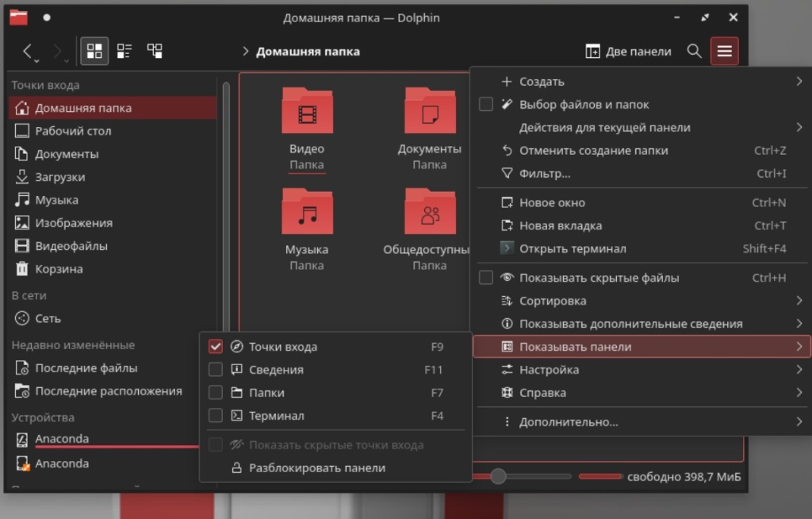Choose Новая вкладка from the menu
The height and width of the screenshot is (519, 812).
click(560, 225)
